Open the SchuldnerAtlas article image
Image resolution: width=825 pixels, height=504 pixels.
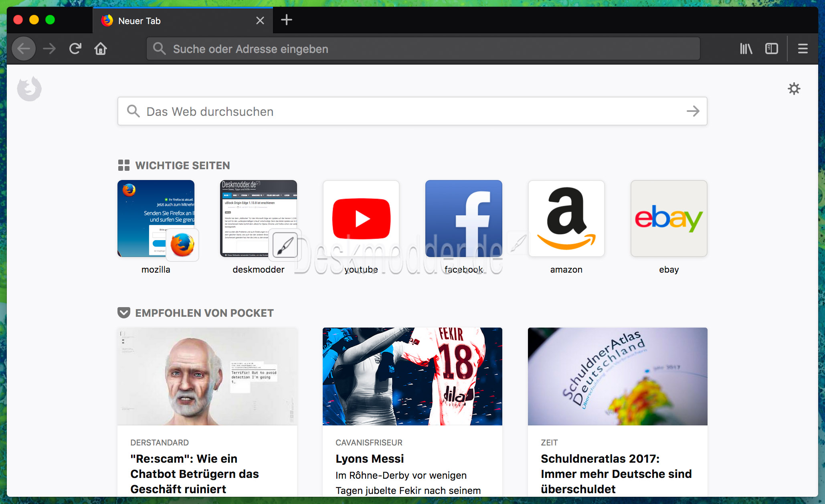[x=618, y=376]
